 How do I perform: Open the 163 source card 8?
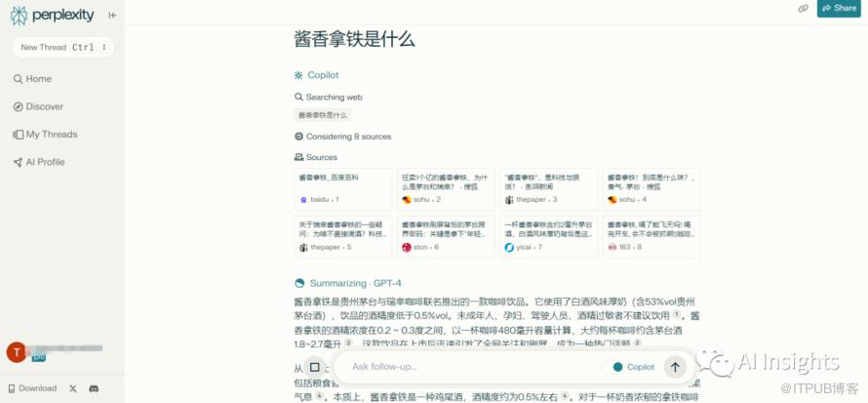[x=651, y=237]
